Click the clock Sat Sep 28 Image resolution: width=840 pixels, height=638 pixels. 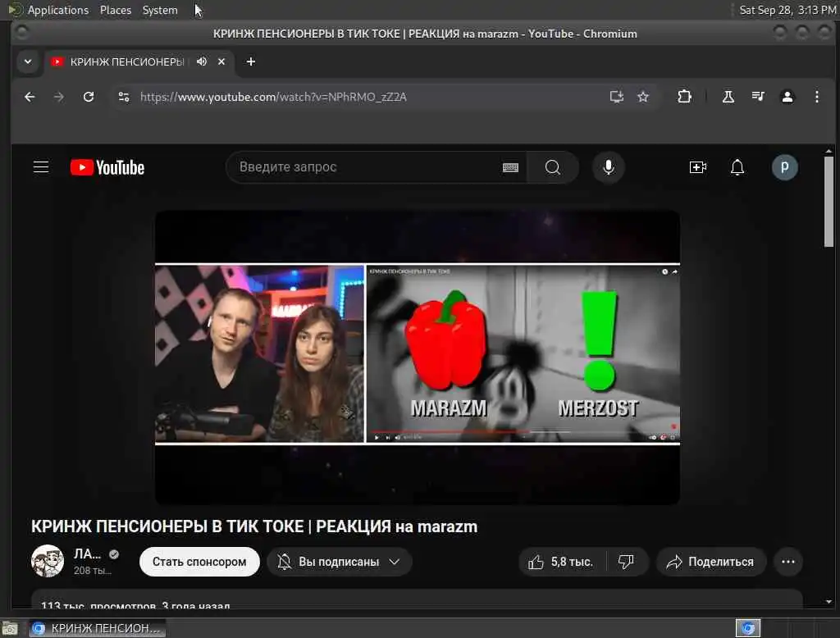pyautogui.click(x=787, y=10)
